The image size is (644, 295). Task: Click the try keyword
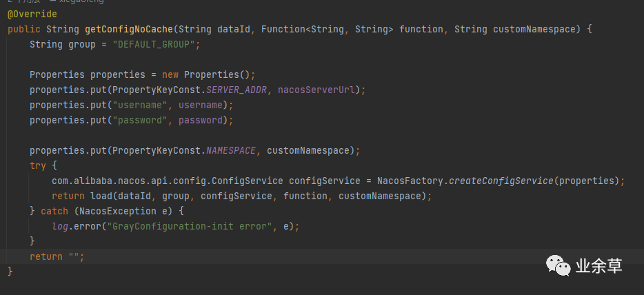tap(38, 165)
